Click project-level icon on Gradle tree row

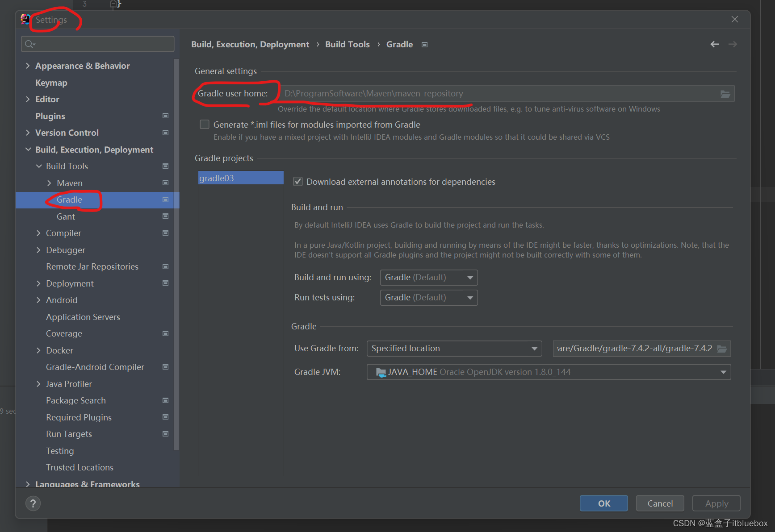tap(165, 199)
